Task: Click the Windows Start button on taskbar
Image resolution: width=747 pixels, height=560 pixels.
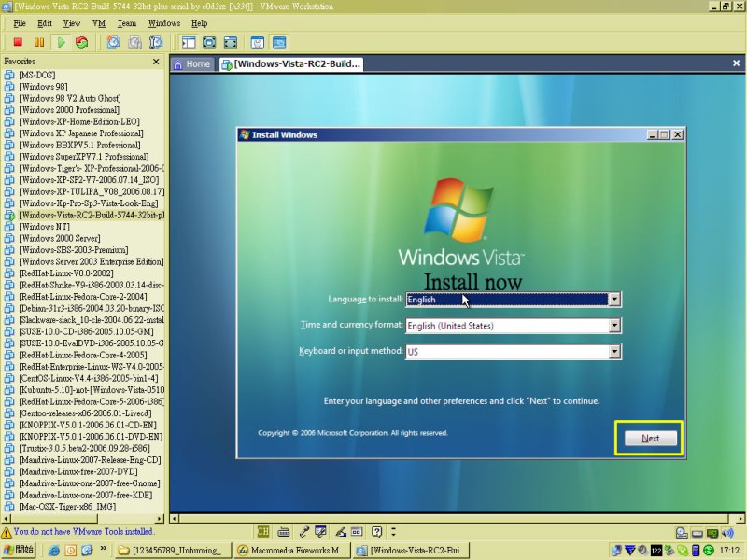Action: click(18, 550)
